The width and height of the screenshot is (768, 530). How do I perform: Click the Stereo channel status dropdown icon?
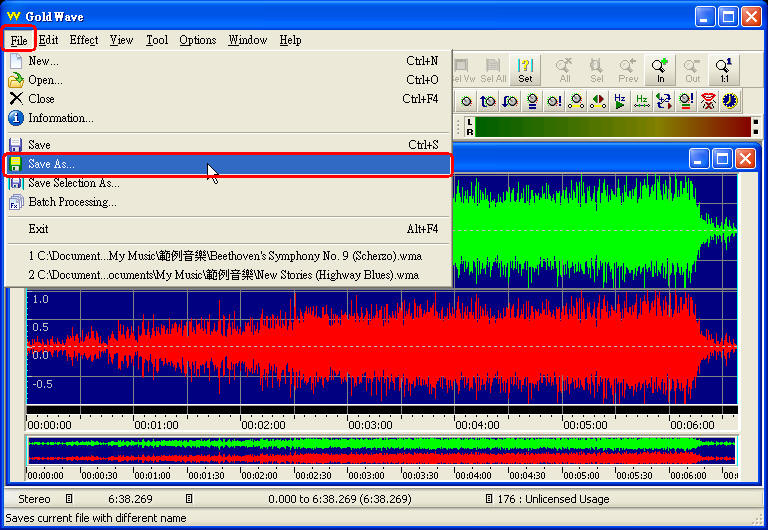coord(69,499)
